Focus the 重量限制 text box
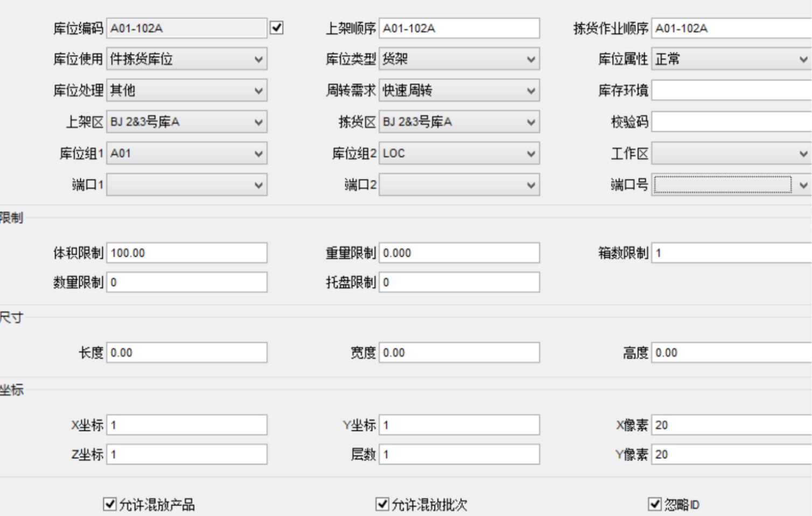The image size is (812, 516). click(x=459, y=253)
